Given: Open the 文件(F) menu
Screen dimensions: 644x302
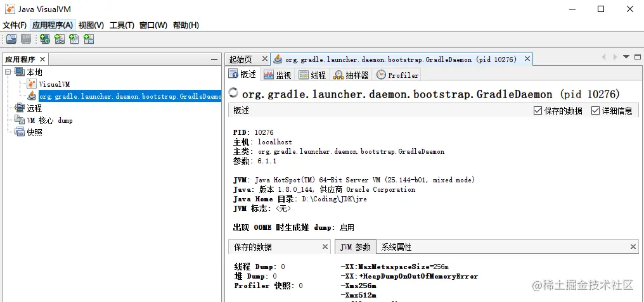Looking at the screenshot, I should coord(15,25).
